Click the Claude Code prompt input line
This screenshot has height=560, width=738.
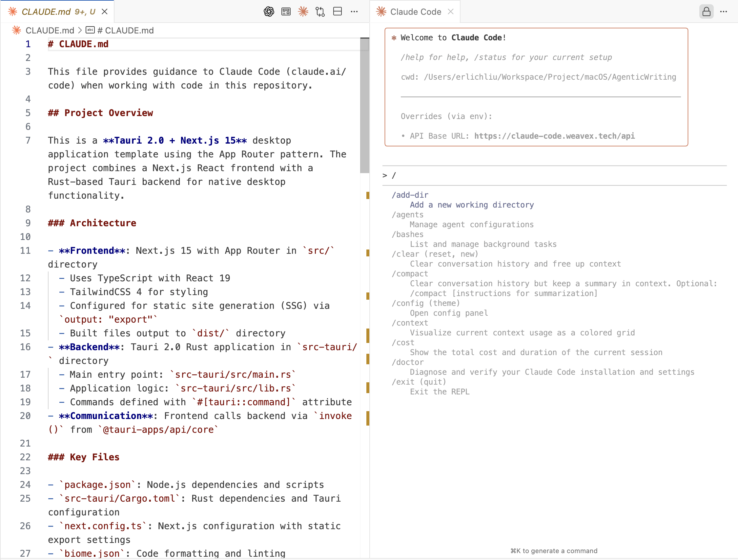click(x=554, y=175)
